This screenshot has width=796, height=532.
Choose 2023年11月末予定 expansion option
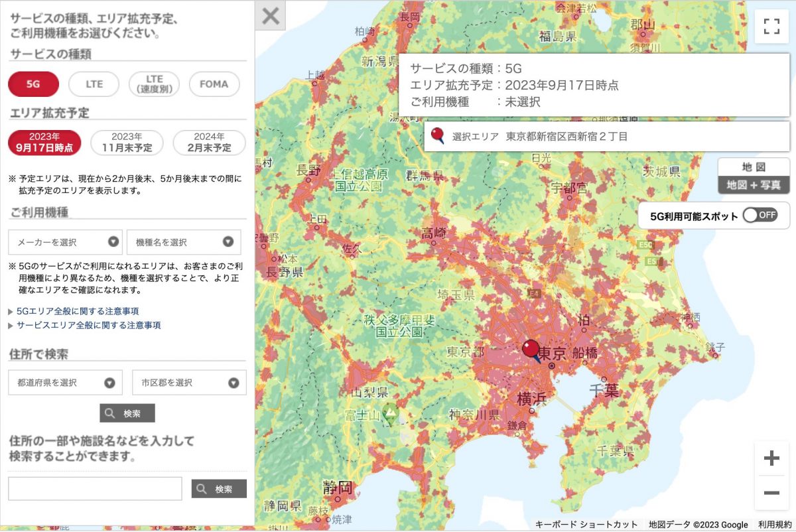(x=127, y=143)
